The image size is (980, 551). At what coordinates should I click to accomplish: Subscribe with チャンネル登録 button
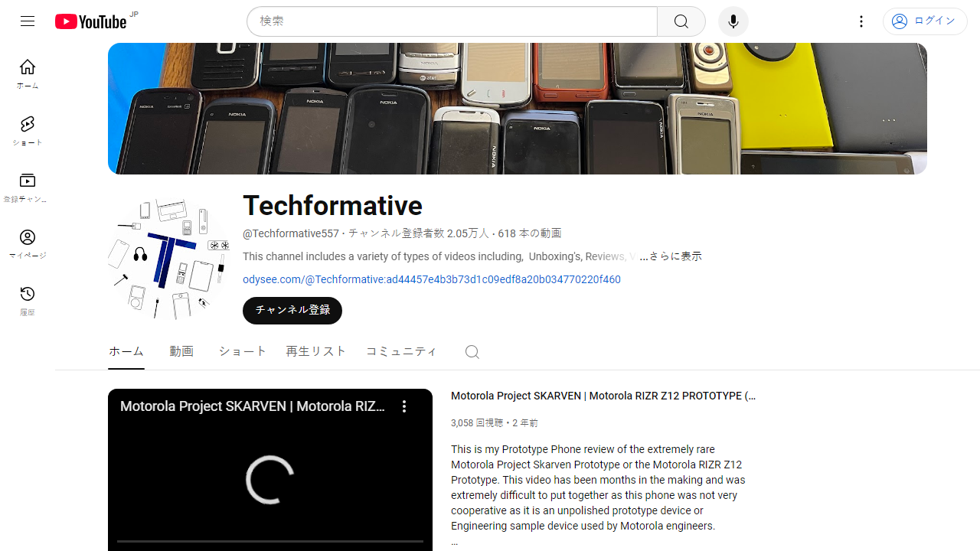pos(292,311)
